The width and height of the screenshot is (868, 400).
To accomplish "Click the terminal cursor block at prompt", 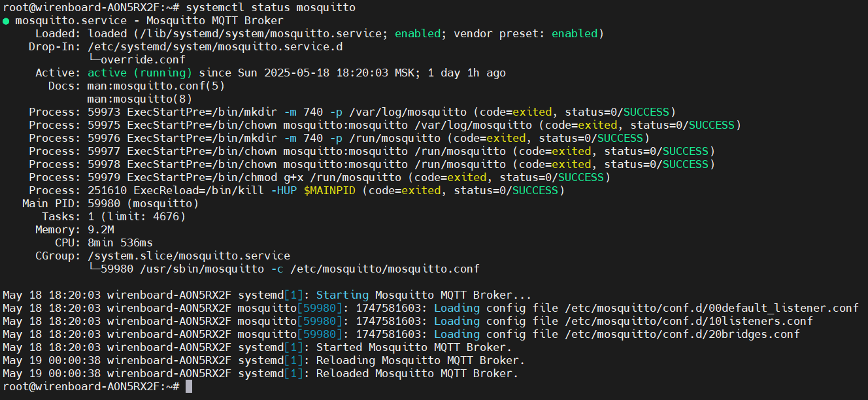I will tap(189, 386).
